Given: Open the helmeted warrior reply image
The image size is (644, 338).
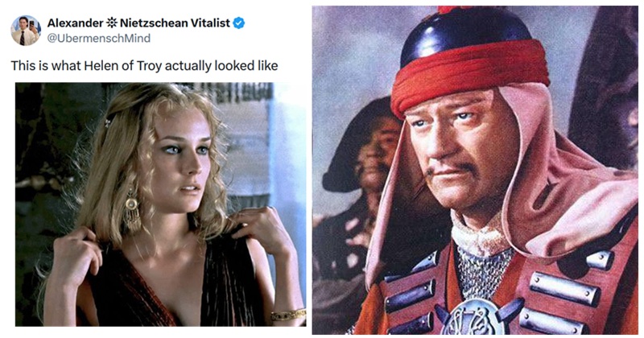Looking at the screenshot, I should [475, 170].
